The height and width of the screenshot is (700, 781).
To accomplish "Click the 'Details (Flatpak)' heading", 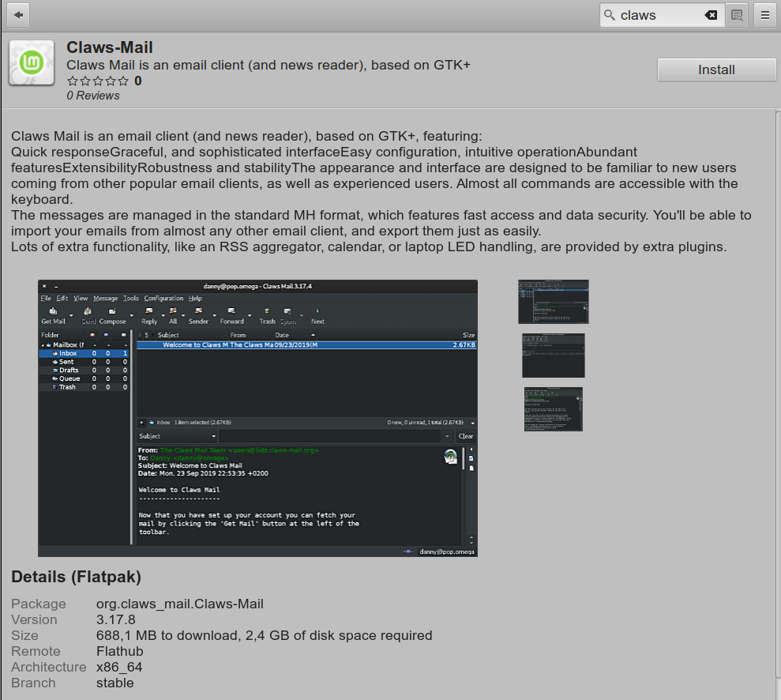I will click(x=77, y=577).
